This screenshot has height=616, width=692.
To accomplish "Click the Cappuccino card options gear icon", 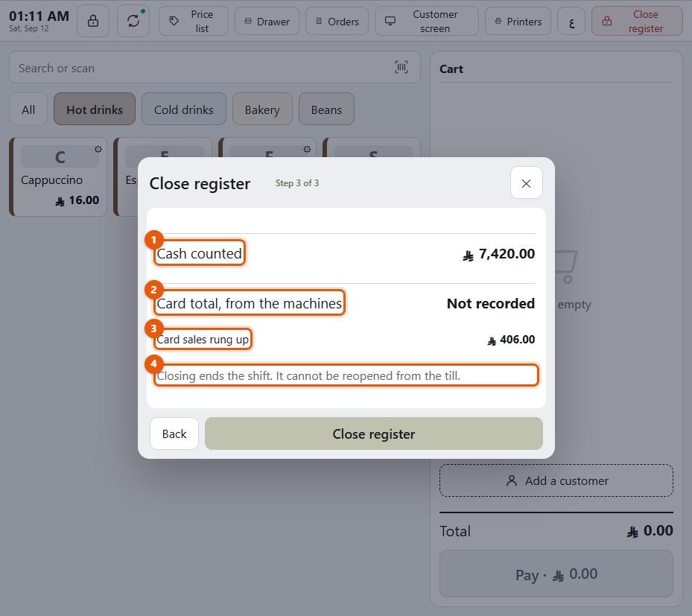I will coord(98,150).
